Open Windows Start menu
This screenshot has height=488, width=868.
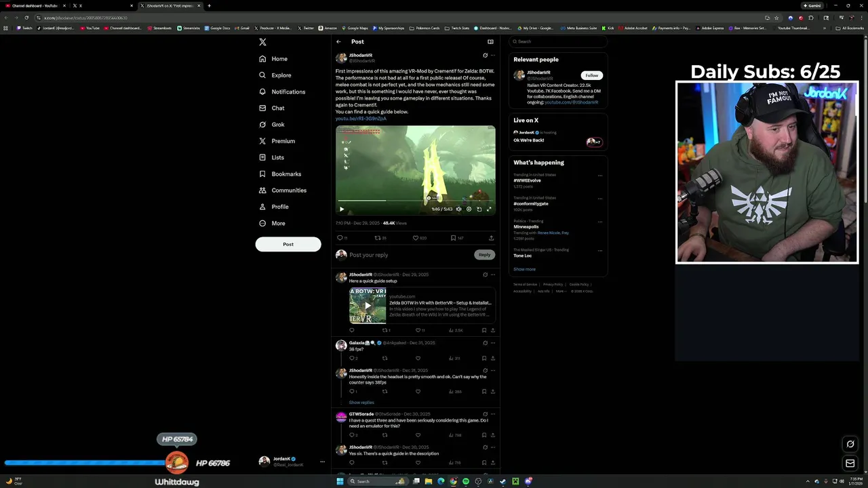tap(340, 481)
